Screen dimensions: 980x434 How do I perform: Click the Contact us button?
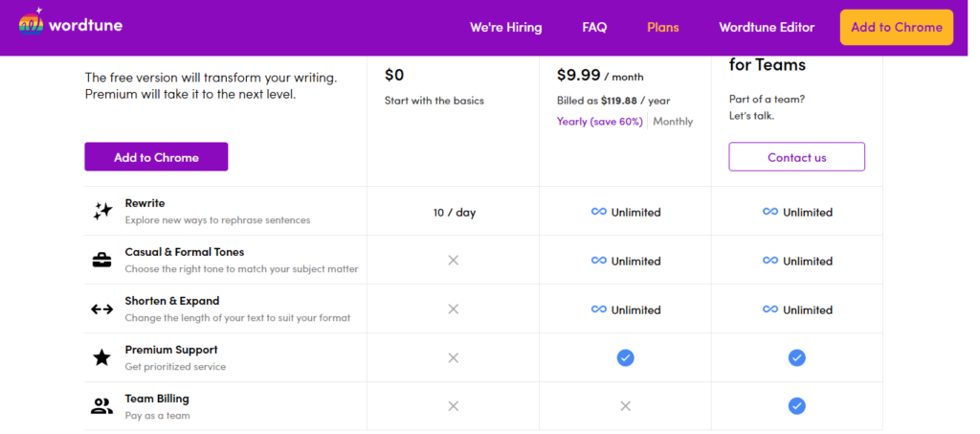pyautogui.click(x=797, y=157)
